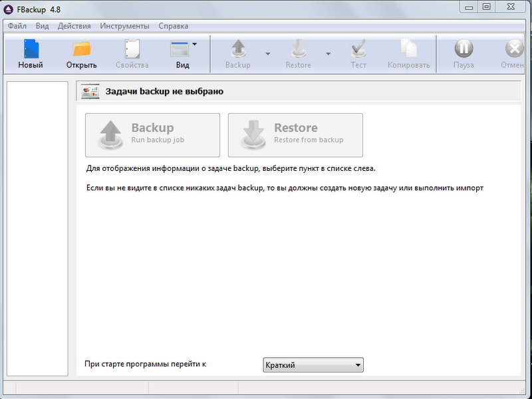Close the FBackup window
532x399 pixels.
[x=511, y=7]
